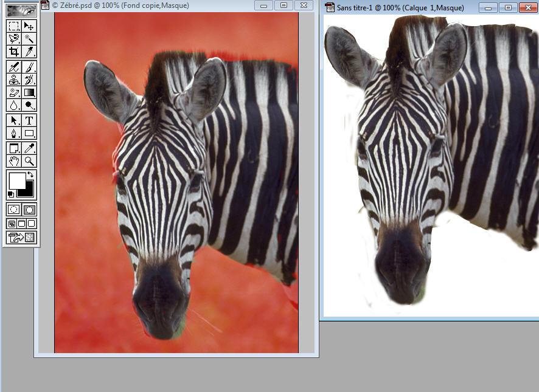Activate the Zoom magnifier tool
This screenshot has width=539, height=392.
pos(29,161)
